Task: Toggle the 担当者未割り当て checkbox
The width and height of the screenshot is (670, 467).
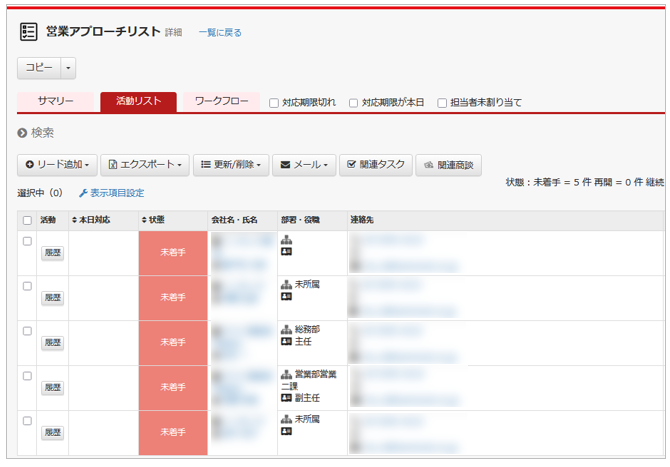Action: point(442,103)
